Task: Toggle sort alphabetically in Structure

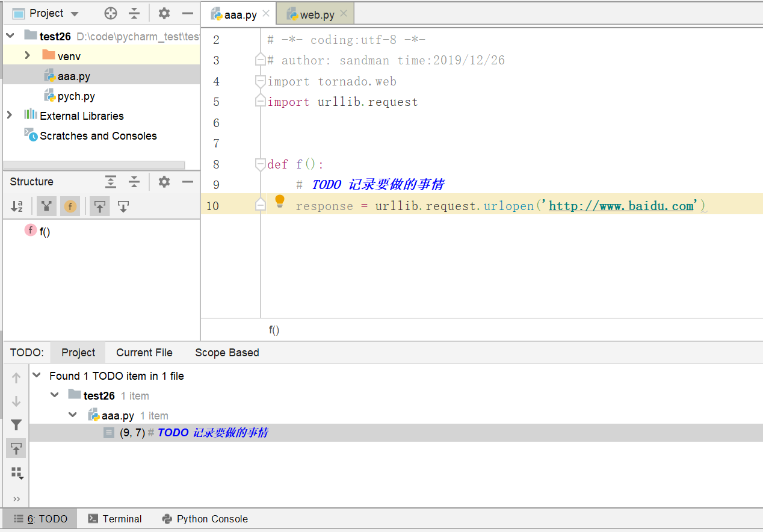Action: 17,206
